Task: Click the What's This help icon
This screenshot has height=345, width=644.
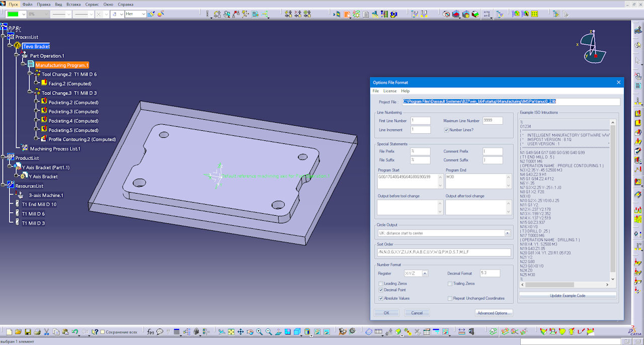Action: pyautogui.click(x=95, y=332)
